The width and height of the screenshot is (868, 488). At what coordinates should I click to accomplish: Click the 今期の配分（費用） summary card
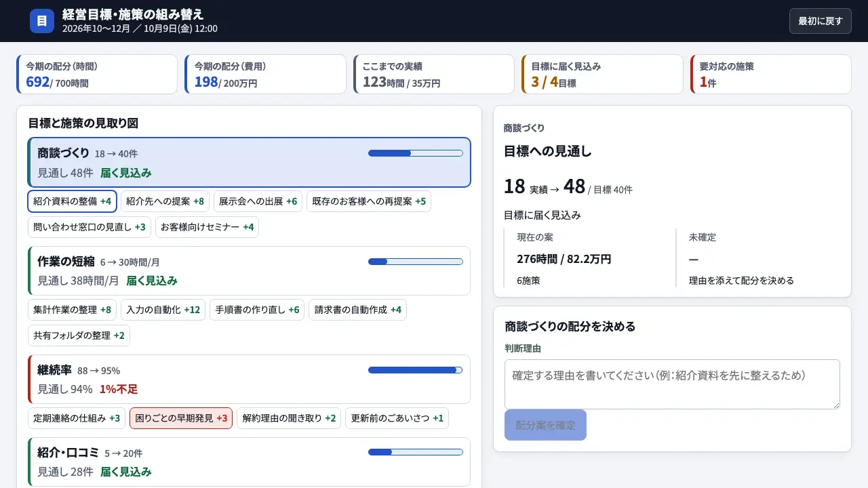point(265,75)
